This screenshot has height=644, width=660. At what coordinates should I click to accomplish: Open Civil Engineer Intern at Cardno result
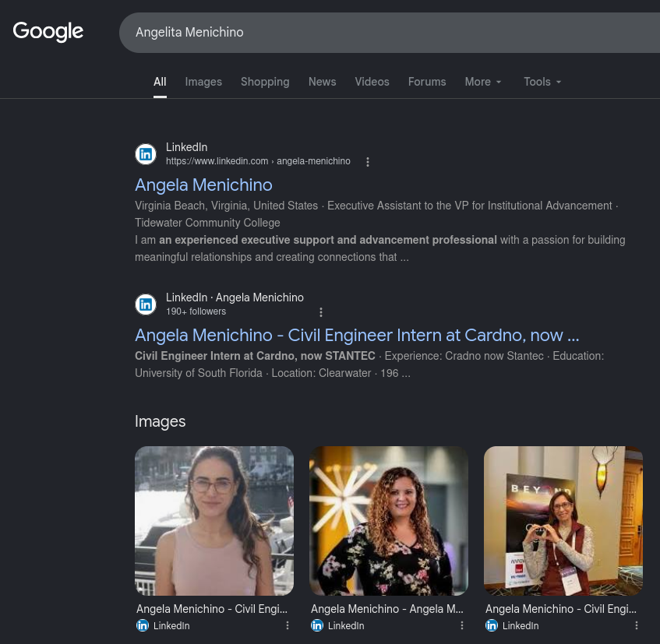tap(357, 336)
